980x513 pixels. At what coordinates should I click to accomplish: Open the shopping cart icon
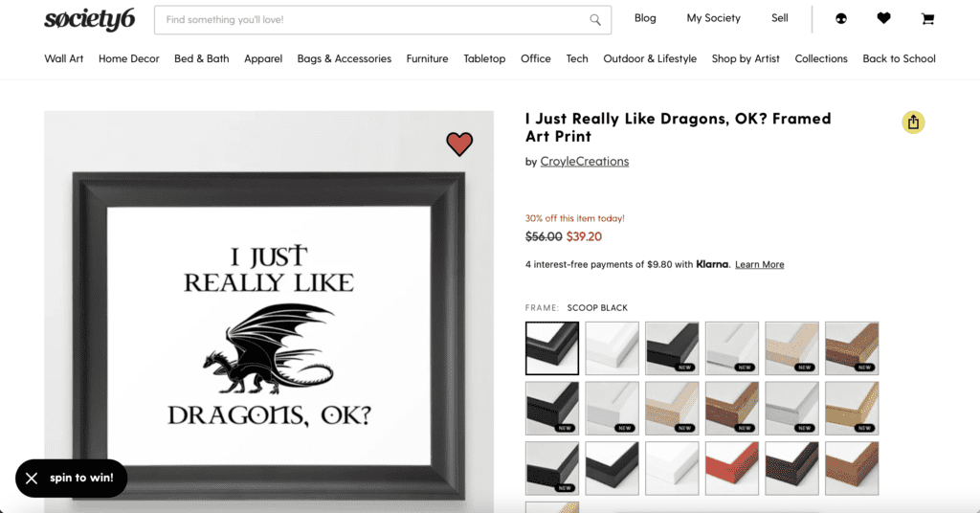point(927,19)
